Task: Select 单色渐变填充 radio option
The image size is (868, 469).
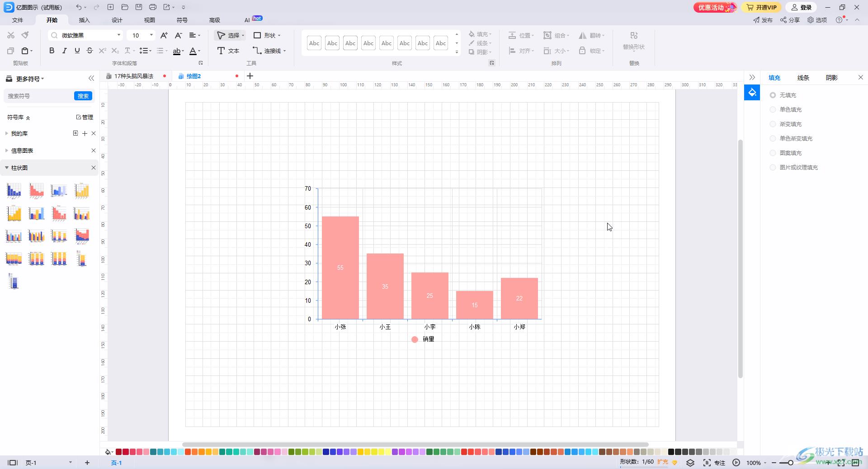Action: 773,138
